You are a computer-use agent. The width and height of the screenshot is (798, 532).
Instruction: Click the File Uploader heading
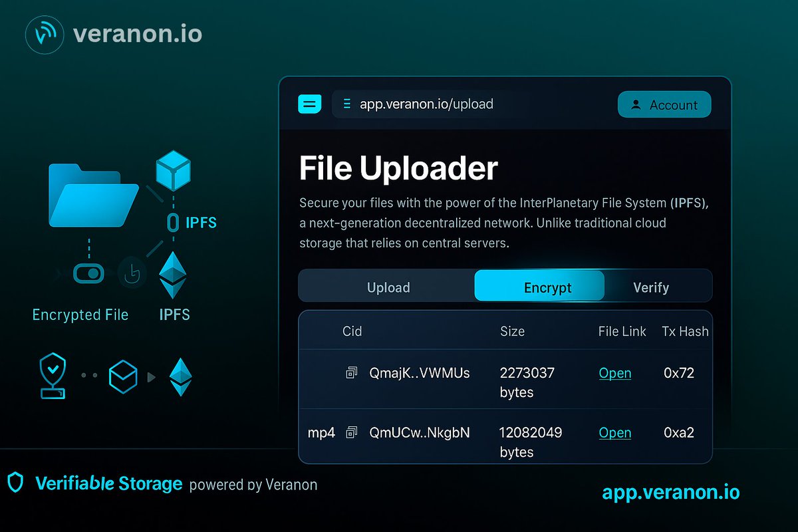[x=398, y=168]
